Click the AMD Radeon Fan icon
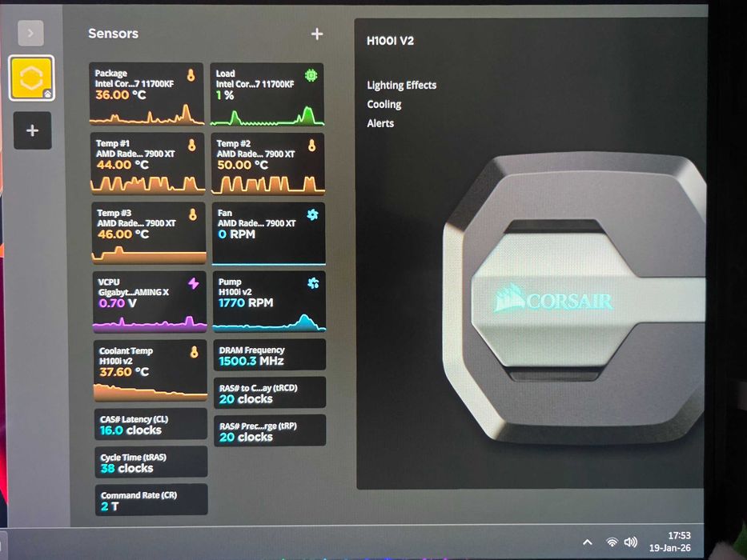This screenshot has height=560, width=747. (312, 214)
